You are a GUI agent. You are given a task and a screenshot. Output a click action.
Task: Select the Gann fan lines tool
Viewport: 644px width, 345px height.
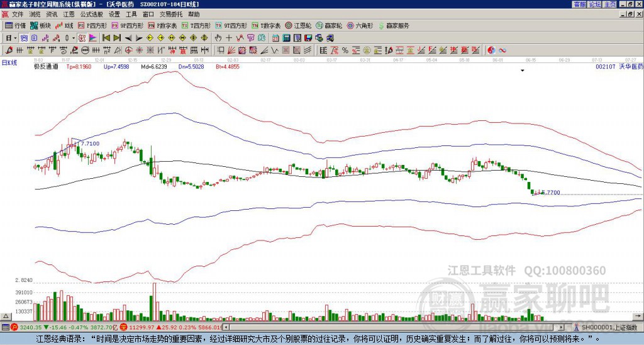pos(231,50)
